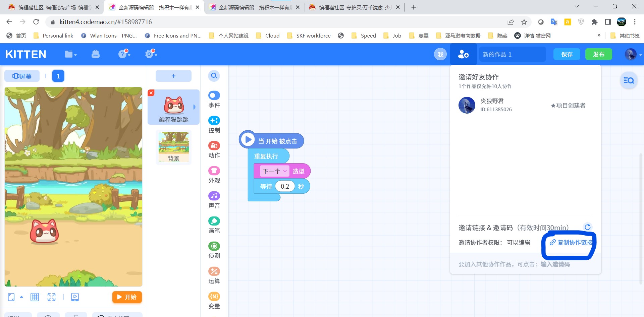Open Chrome three-dot menu
This screenshot has width=644, height=317.
click(635, 22)
